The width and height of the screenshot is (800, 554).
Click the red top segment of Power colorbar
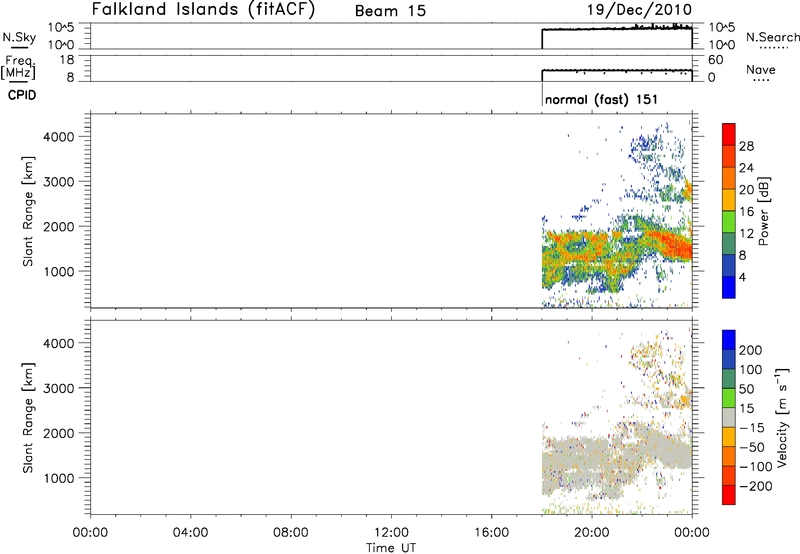pyautogui.click(x=729, y=134)
